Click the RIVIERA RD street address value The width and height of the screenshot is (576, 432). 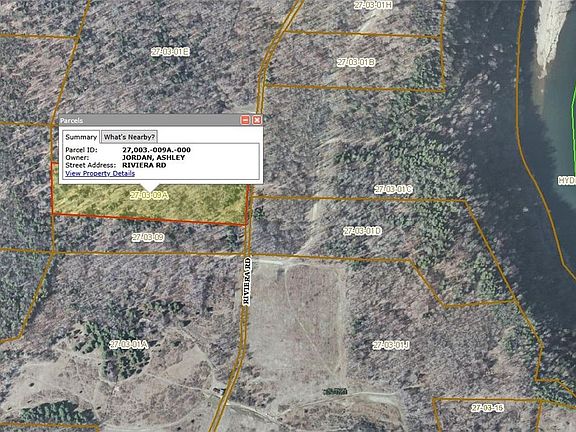pyautogui.click(x=144, y=165)
